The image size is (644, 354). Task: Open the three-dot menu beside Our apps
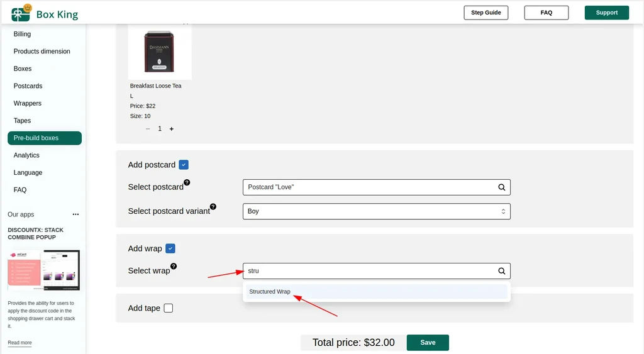point(75,214)
